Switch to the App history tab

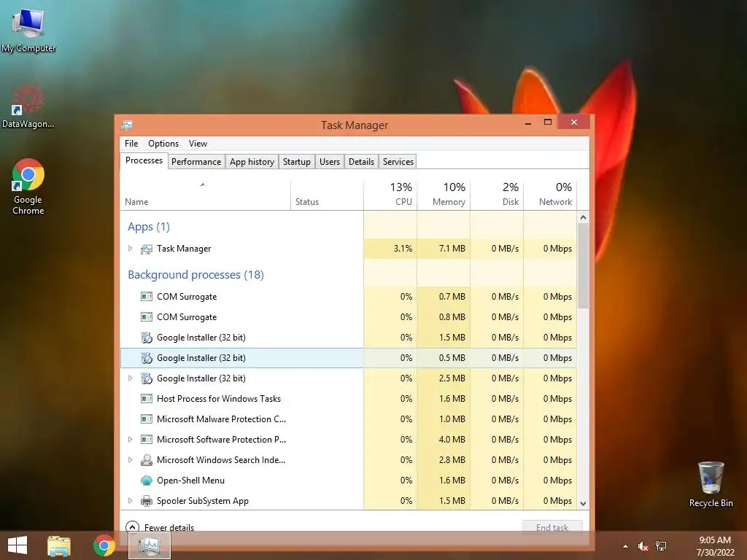pos(252,162)
